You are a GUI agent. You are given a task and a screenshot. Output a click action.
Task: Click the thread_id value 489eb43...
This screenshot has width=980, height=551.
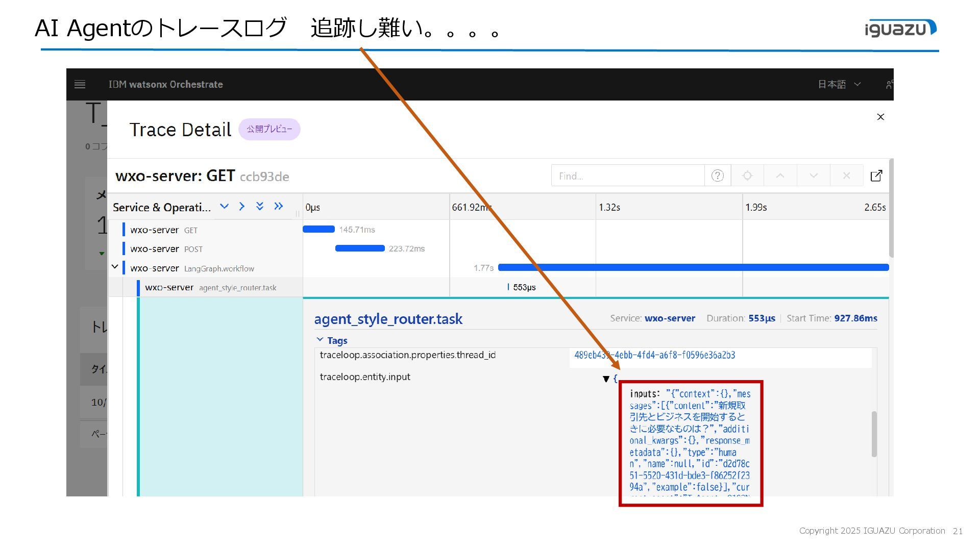tap(654, 355)
